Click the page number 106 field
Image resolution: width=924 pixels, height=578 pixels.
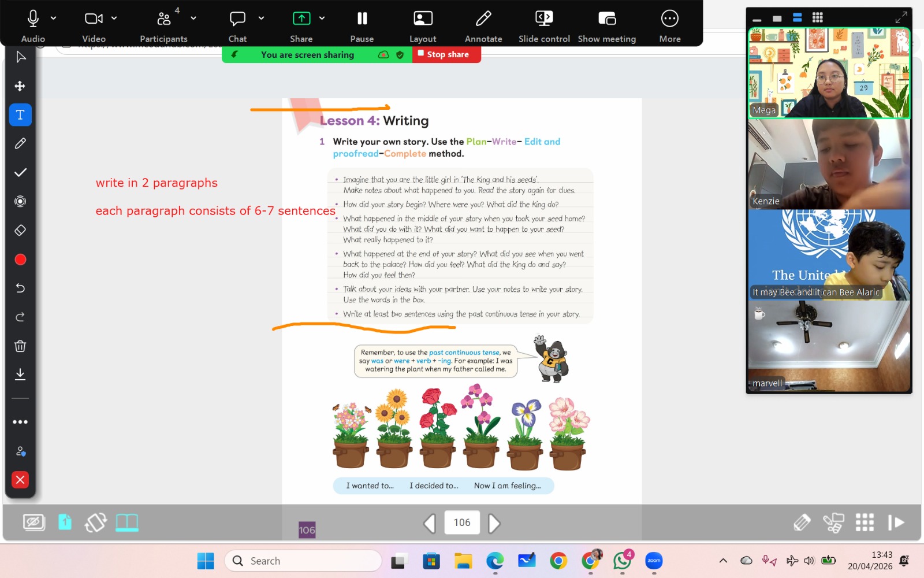(462, 523)
